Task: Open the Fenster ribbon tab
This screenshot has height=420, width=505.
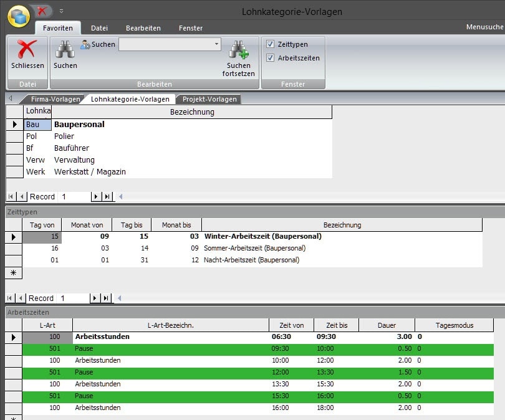Action: 191,28
